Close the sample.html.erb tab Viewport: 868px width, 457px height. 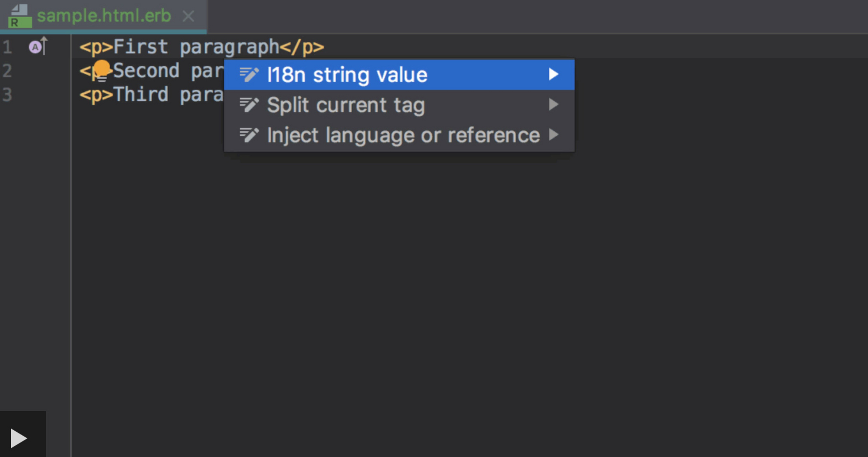click(x=188, y=17)
